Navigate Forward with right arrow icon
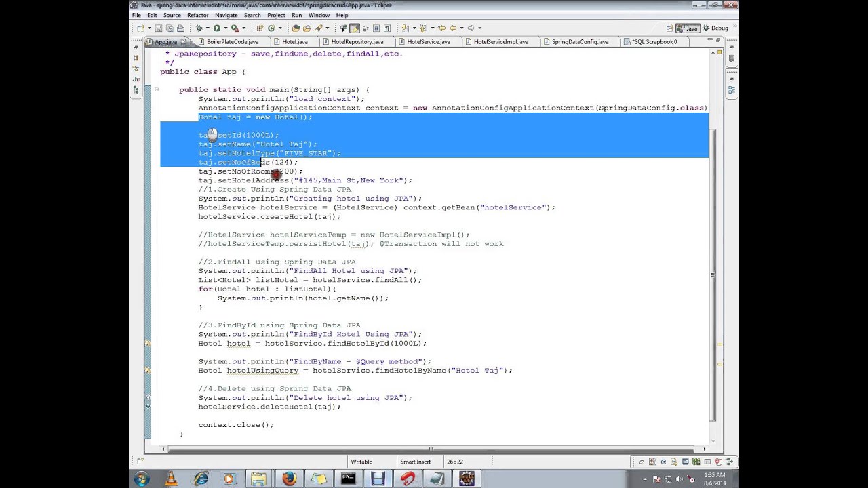This screenshot has height=488, width=868. point(471,28)
